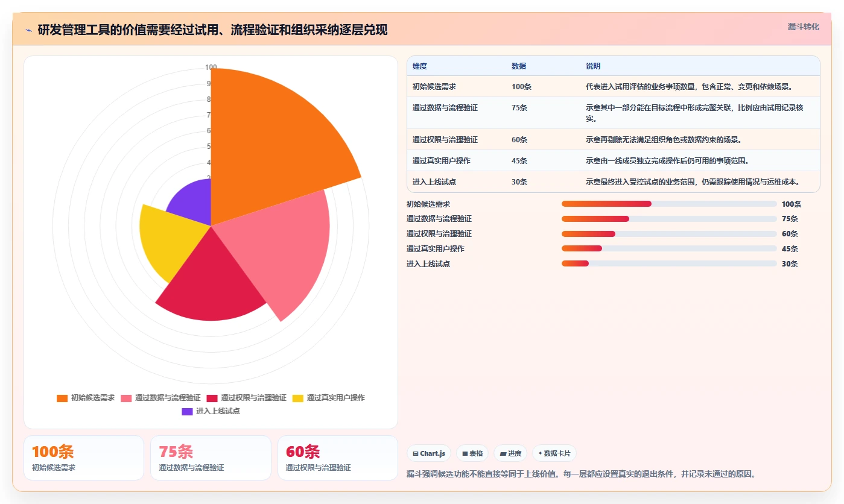Toggle 通过权限与治理验证 series in the chart legend
This screenshot has height=504, width=844.
[x=246, y=398]
